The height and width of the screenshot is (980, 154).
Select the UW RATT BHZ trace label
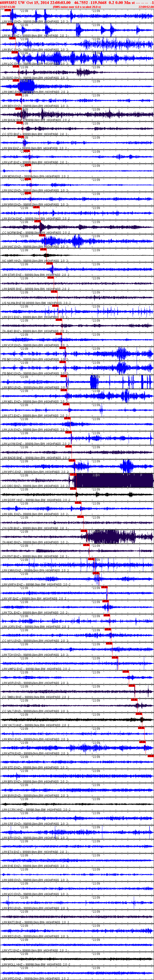click(x=35, y=922)
